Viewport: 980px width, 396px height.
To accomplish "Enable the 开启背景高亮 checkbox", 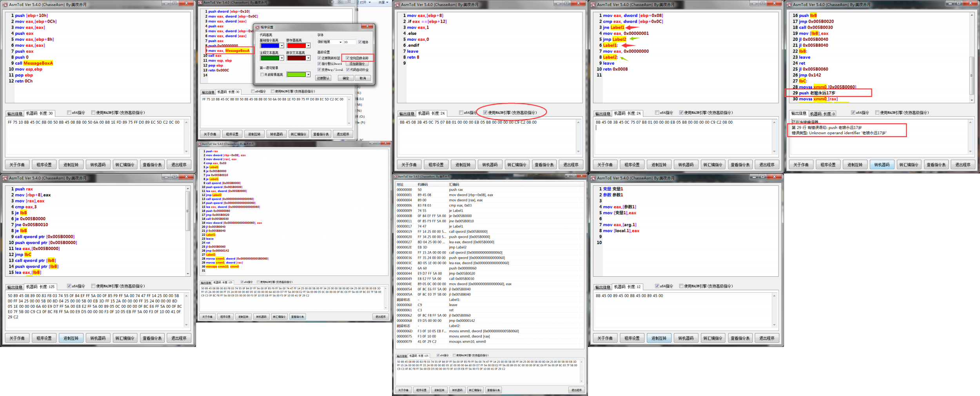I will (262, 75).
